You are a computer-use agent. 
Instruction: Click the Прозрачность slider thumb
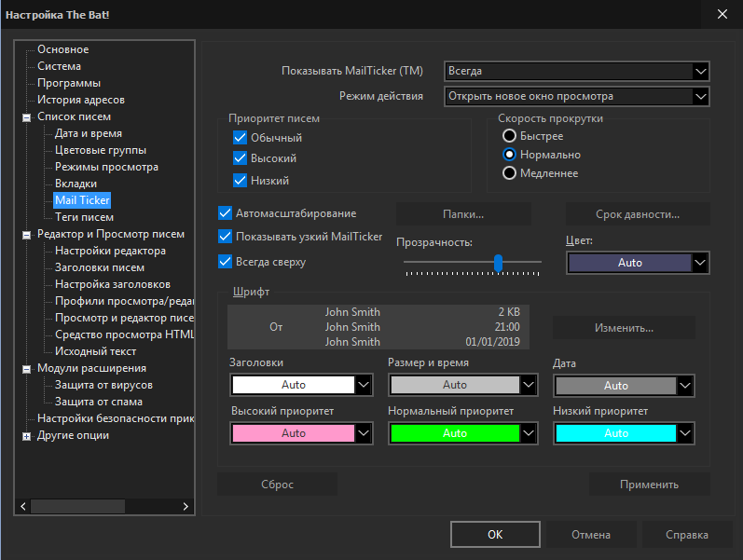tap(498, 263)
